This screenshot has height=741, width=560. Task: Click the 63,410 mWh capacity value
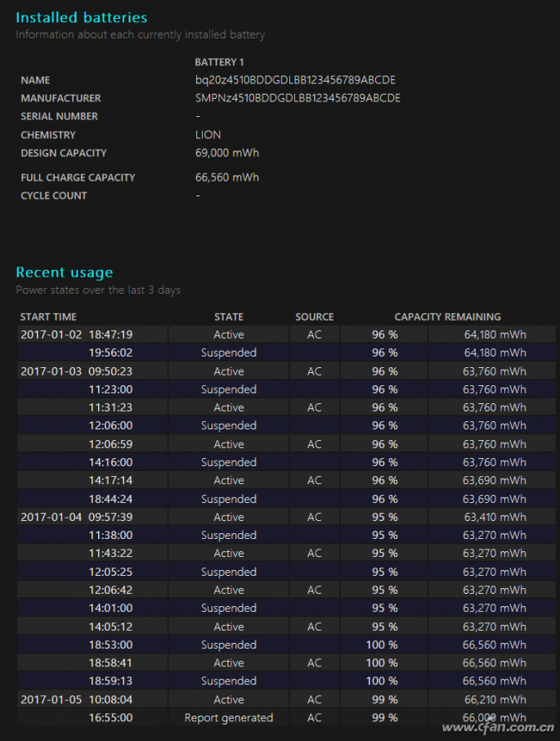495,517
